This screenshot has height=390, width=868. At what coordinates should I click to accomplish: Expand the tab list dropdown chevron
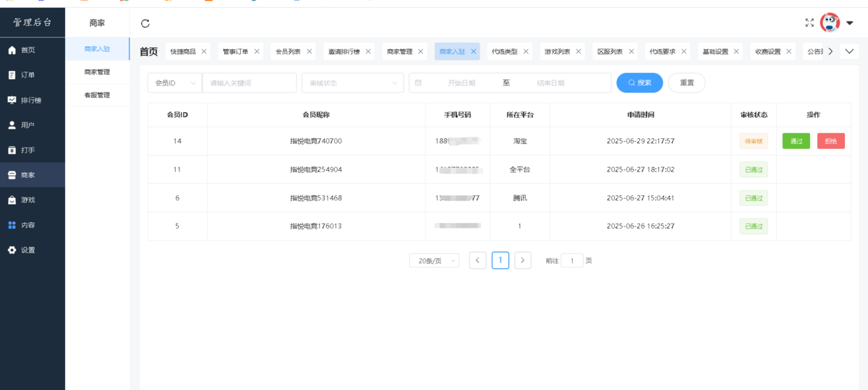[x=849, y=51]
